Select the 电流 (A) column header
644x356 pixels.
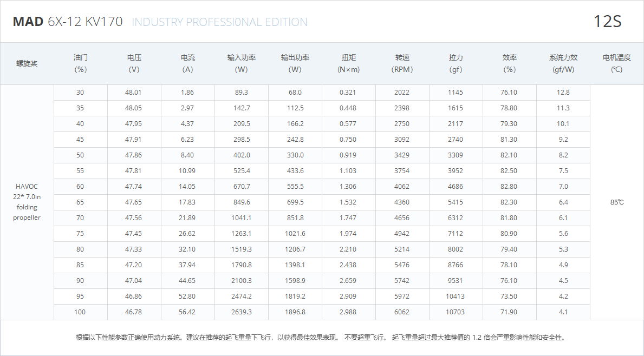point(188,64)
